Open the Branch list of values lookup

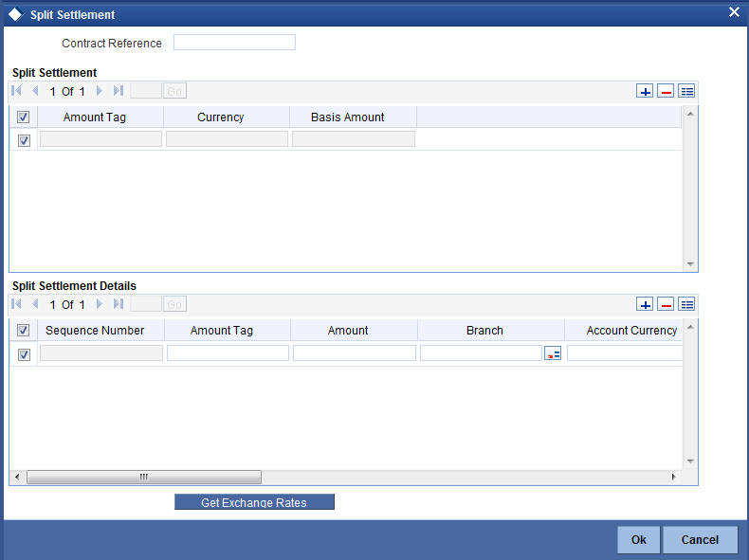click(x=553, y=353)
